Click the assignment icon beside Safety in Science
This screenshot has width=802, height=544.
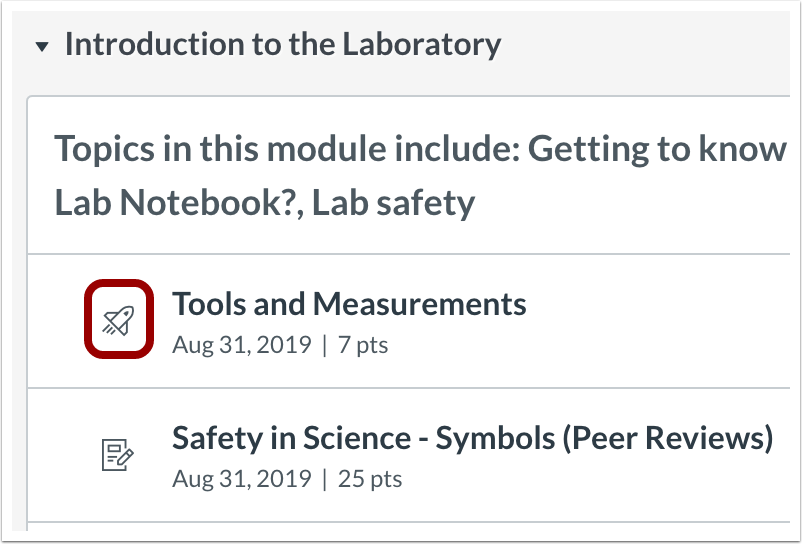118,454
